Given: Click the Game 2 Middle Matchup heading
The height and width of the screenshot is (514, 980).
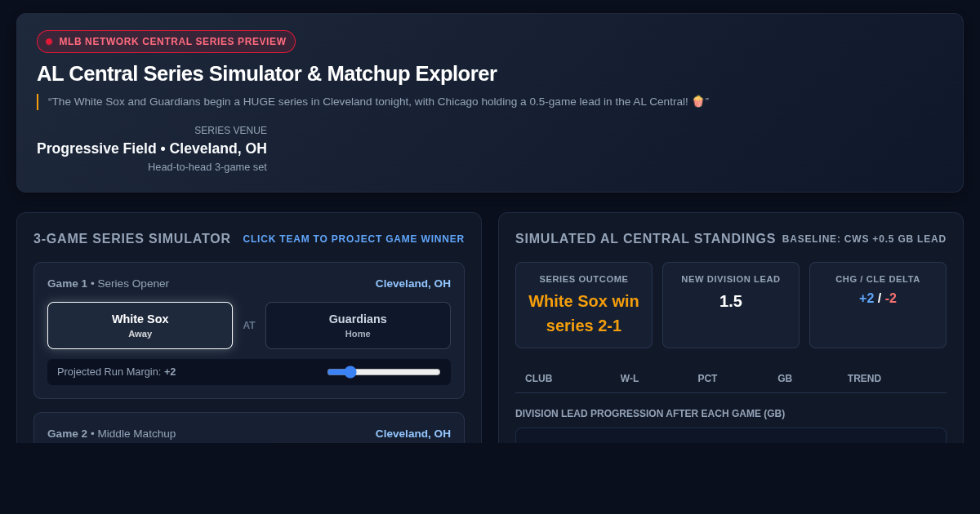Looking at the screenshot, I should coord(111,433).
